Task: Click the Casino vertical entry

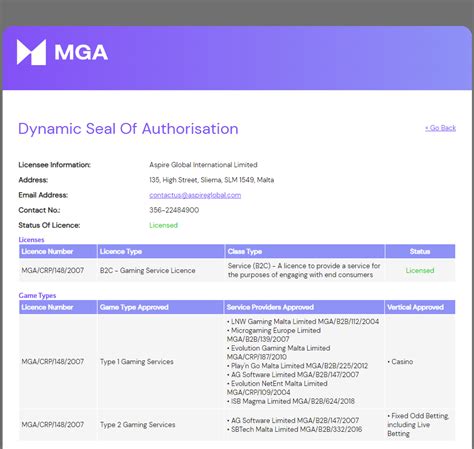Action: click(x=400, y=361)
